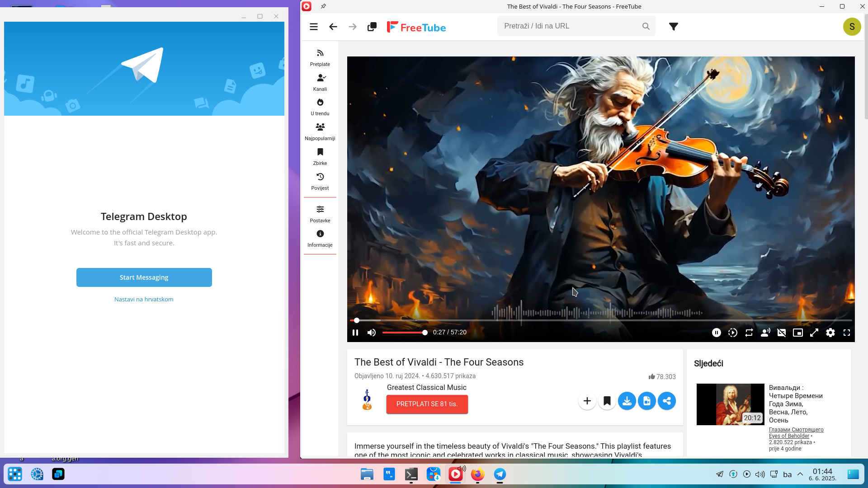The width and height of the screenshot is (868, 488).
Task: Enable picture-in-picture mode
Action: point(798,333)
